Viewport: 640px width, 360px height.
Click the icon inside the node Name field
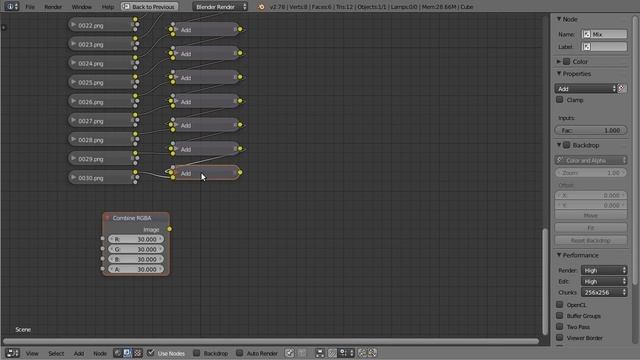(x=587, y=34)
